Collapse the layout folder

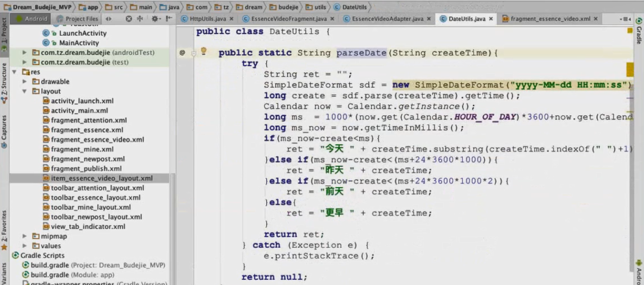pos(25,91)
